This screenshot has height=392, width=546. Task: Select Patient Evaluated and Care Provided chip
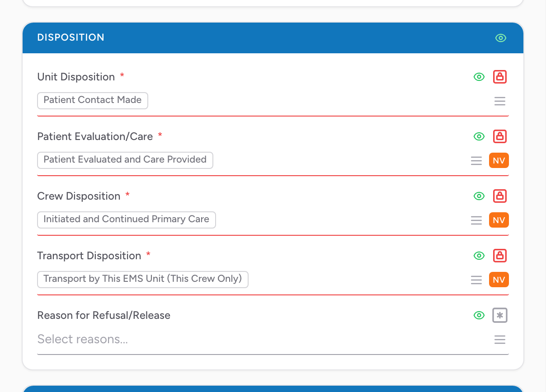(x=125, y=160)
